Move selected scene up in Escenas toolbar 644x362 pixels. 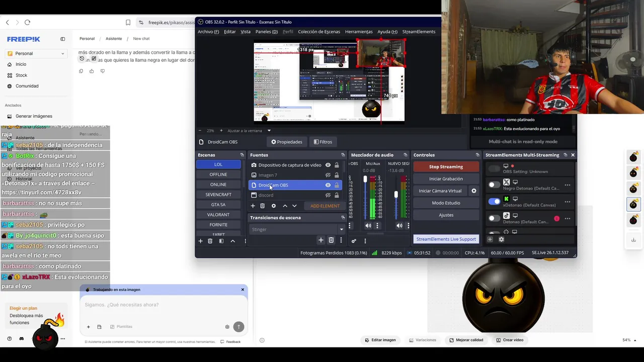coord(232,241)
